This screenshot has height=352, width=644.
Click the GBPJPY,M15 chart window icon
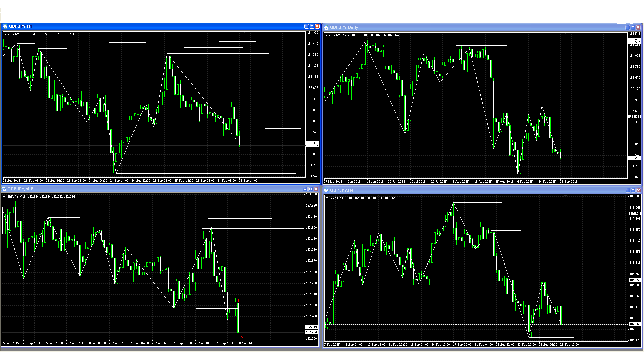pos(4,189)
